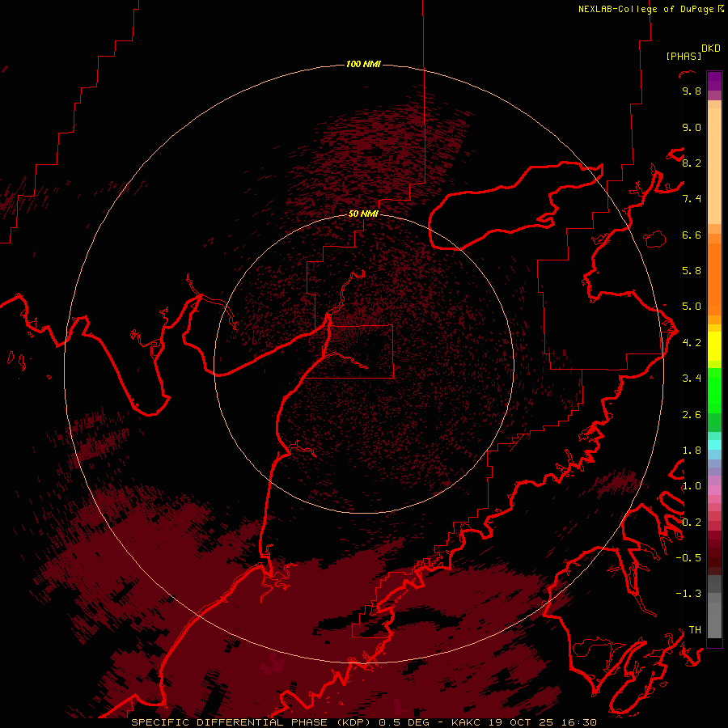Pick the bright green segment of color bar
728x728 pixels.
(x=714, y=391)
